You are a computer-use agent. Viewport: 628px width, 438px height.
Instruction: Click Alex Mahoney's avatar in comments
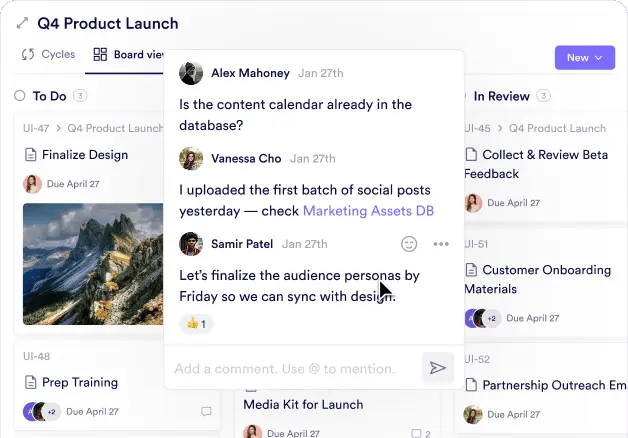tap(191, 73)
